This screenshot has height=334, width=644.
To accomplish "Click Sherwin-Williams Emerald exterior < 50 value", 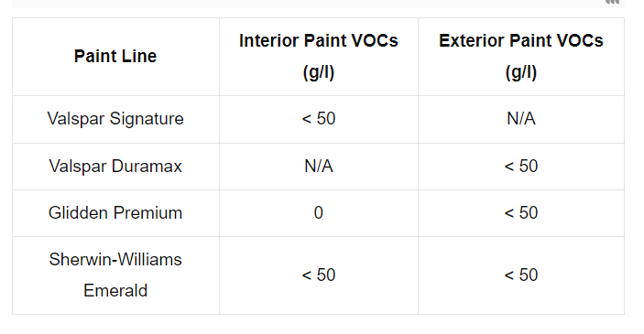I will point(521,275).
